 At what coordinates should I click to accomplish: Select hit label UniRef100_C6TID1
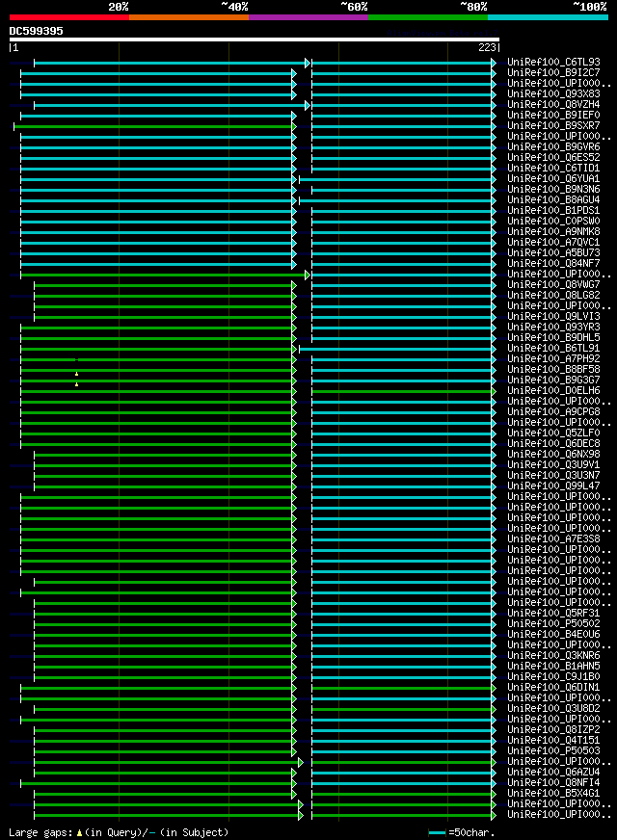click(x=553, y=169)
